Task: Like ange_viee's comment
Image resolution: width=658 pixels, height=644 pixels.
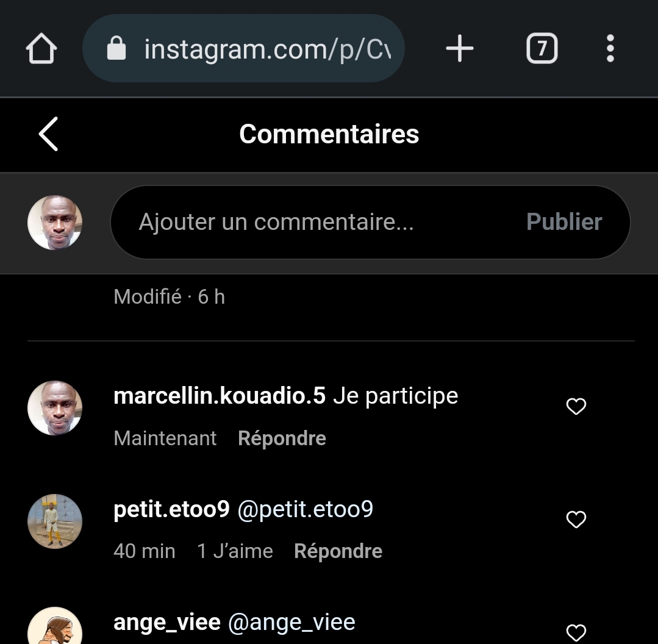Action: click(576, 632)
